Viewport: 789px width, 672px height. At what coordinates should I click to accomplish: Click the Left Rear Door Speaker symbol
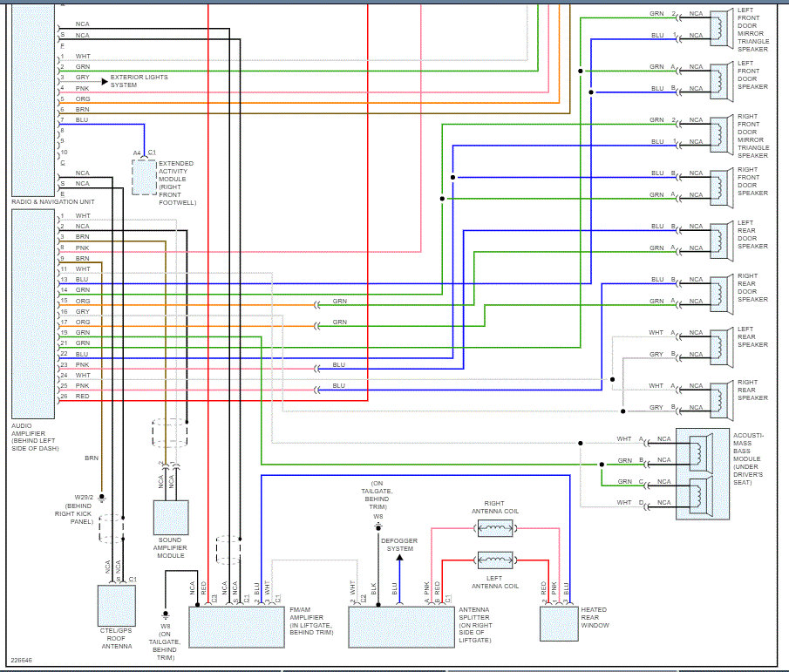coord(721,241)
